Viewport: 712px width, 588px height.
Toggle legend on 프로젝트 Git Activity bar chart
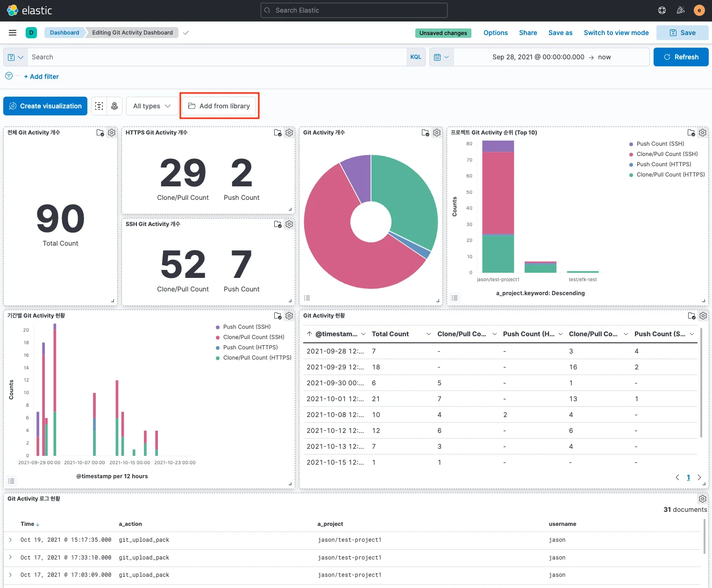(455, 298)
